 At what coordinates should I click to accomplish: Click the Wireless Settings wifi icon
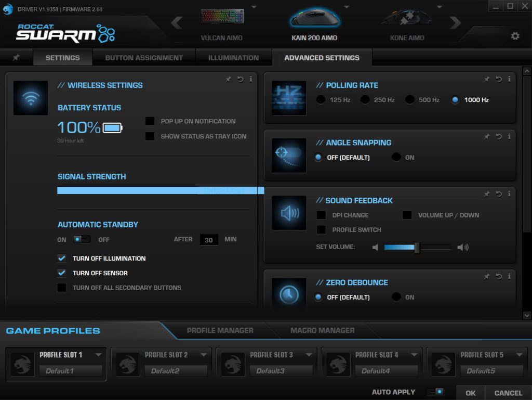click(31, 98)
